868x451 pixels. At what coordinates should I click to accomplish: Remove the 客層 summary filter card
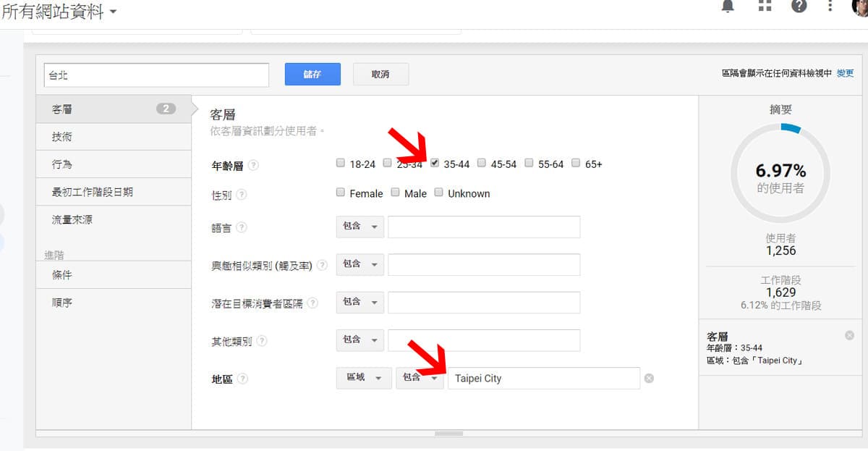[849, 335]
